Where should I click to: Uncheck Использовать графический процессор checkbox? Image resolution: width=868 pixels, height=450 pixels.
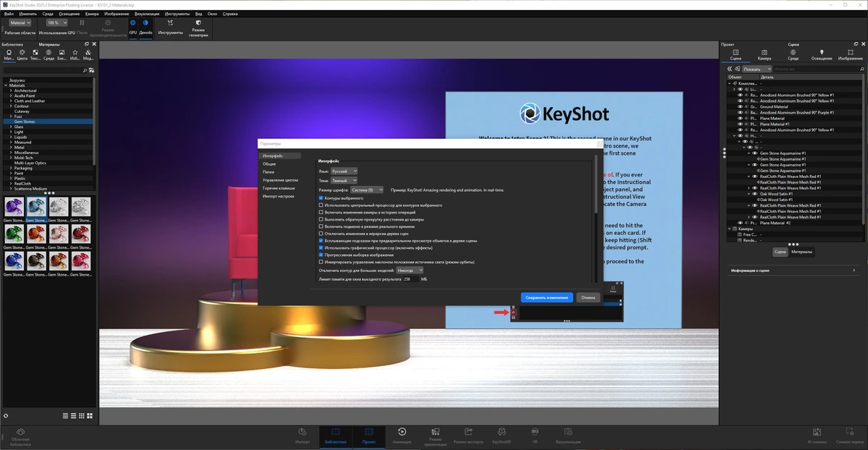click(x=321, y=247)
